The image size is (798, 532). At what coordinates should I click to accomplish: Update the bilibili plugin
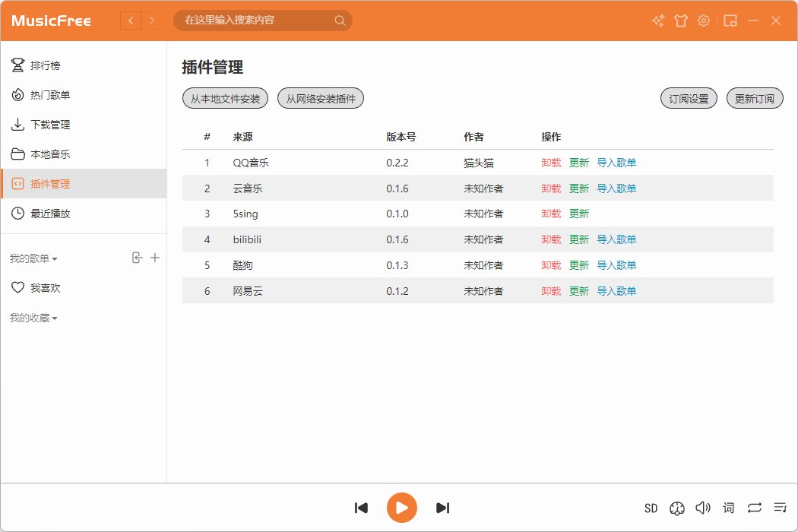click(x=579, y=239)
